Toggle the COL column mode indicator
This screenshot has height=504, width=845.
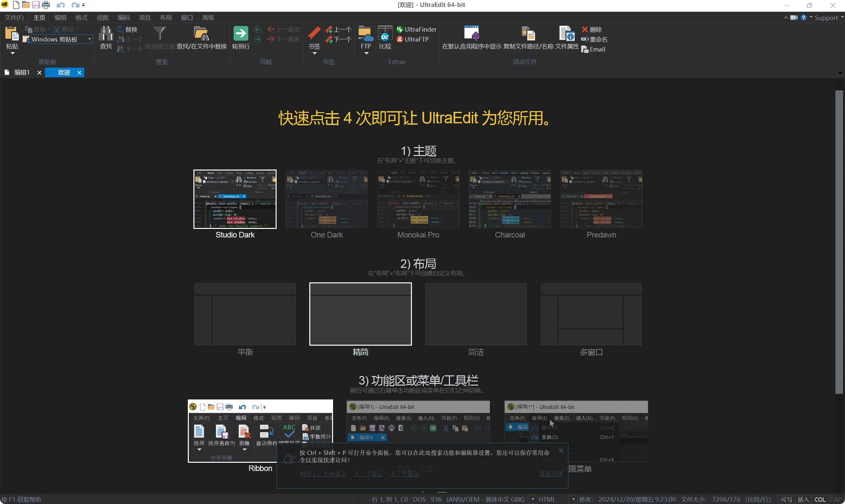coord(820,499)
